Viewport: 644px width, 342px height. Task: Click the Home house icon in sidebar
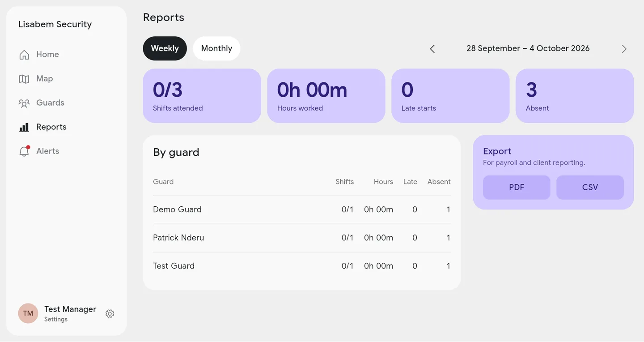click(24, 55)
